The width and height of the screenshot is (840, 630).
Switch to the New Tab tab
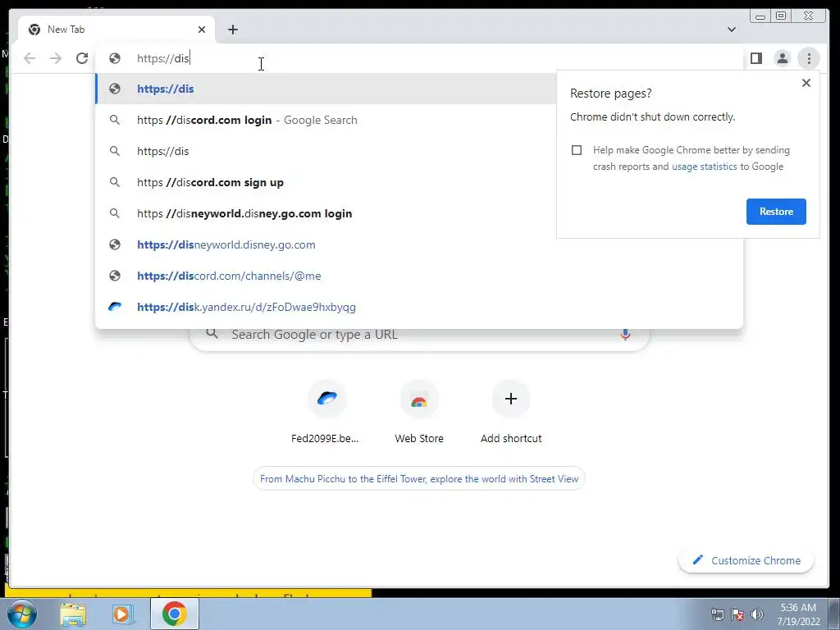[116, 30]
